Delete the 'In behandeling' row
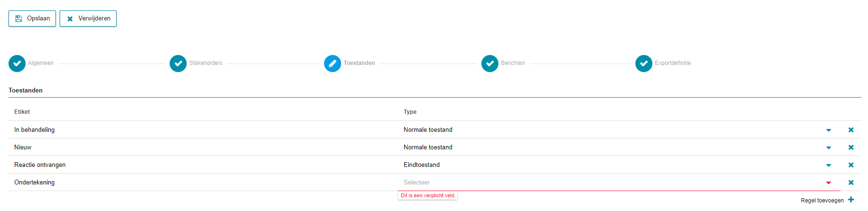This screenshot has width=868, height=211. 851,130
